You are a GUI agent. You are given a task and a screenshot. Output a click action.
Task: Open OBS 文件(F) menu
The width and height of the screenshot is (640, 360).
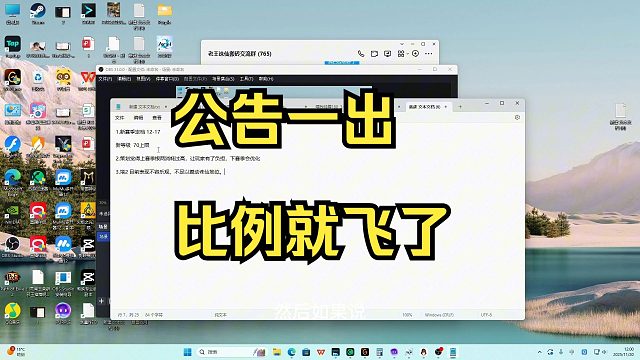[x=105, y=79]
